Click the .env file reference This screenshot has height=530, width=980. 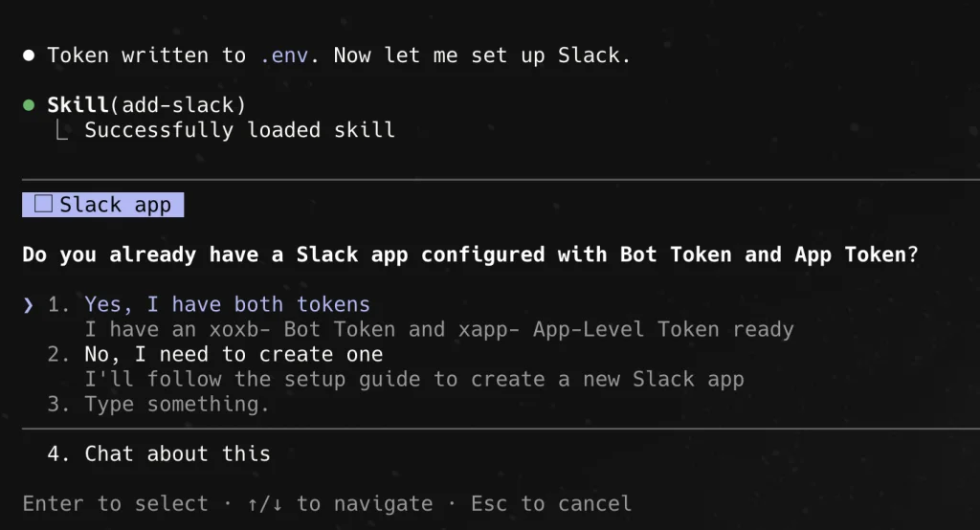[x=284, y=55]
